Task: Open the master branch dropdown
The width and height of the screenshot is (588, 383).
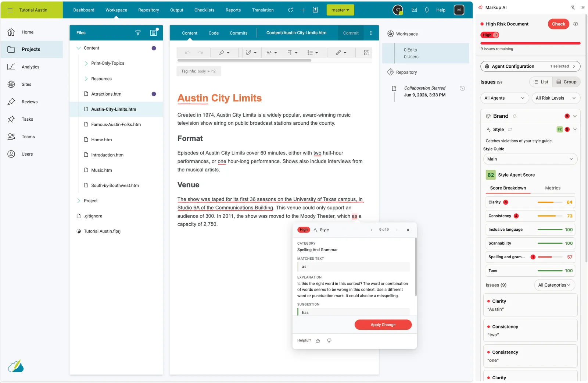Action: point(340,10)
